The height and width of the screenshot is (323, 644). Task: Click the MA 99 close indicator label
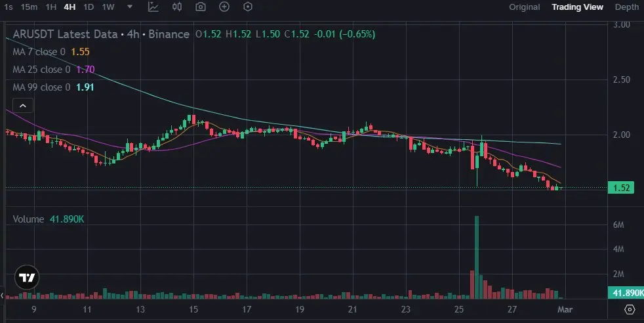pos(41,87)
